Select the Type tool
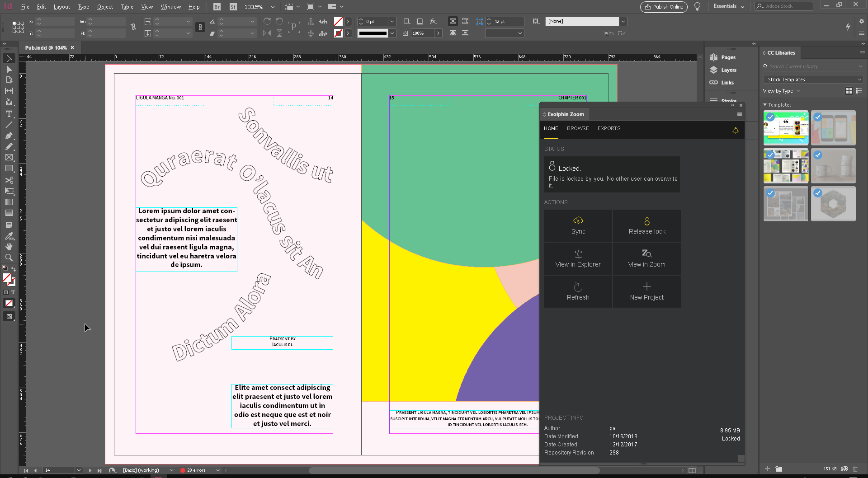This screenshot has height=478, width=868. click(9, 114)
